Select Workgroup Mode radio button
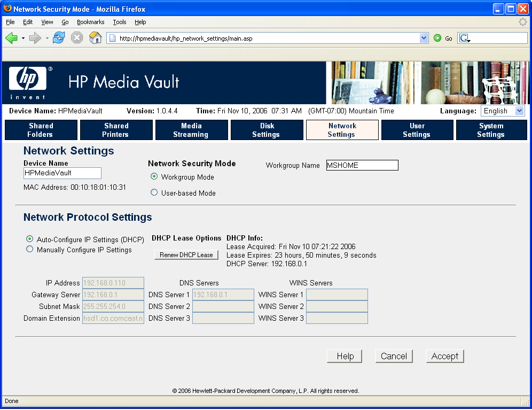This screenshot has height=410, width=532. [x=154, y=177]
